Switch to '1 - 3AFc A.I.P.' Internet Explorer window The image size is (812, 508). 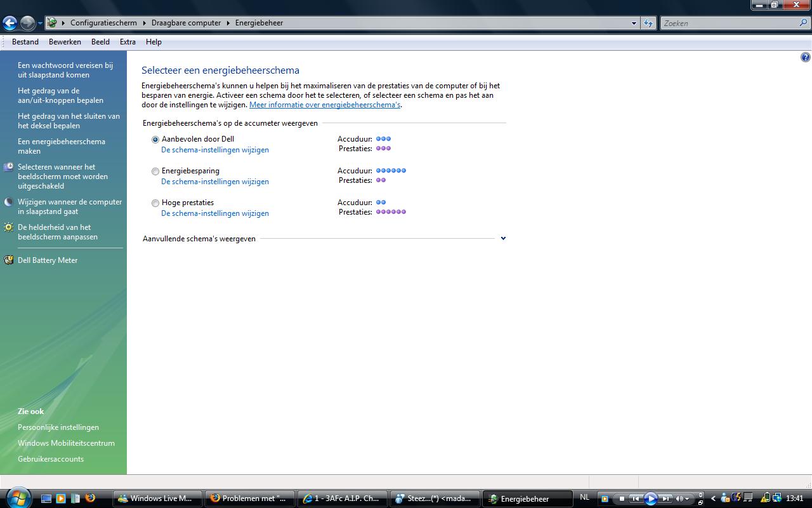tap(343, 498)
